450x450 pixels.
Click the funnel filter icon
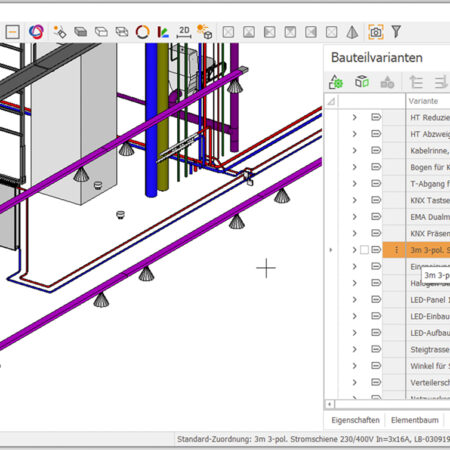pyautogui.click(x=396, y=32)
